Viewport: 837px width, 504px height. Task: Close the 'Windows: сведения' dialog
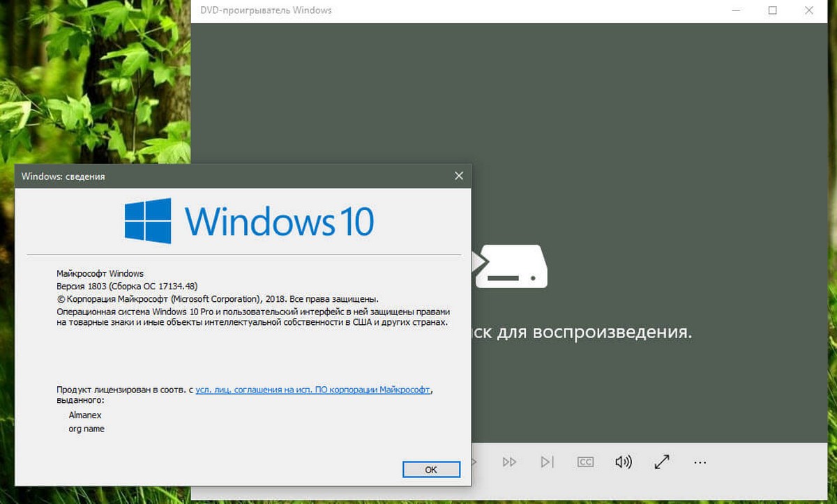pyautogui.click(x=458, y=176)
